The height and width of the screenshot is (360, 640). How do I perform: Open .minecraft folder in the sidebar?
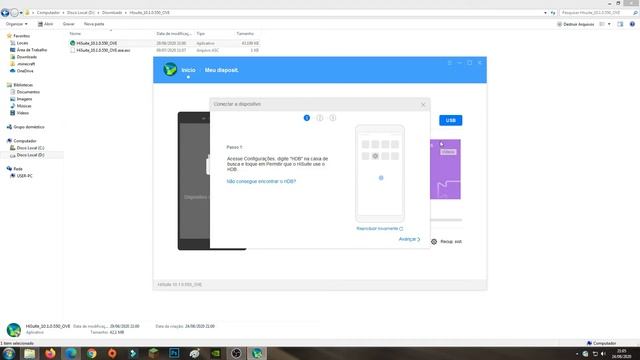(x=26, y=64)
